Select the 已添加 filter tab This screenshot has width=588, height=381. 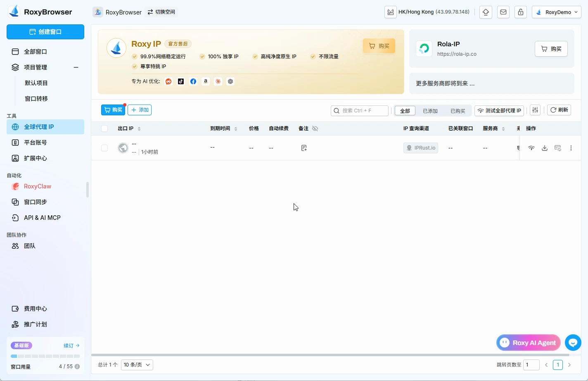pyautogui.click(x=430, y=111)
